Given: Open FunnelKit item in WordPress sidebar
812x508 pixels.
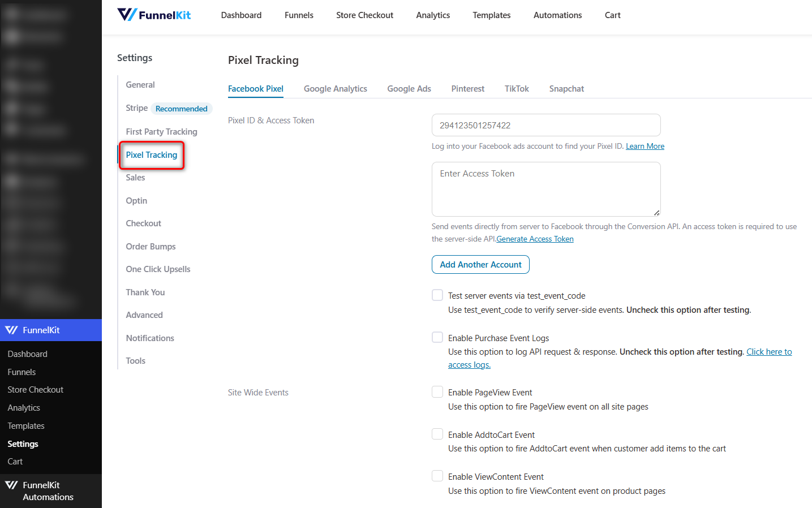Looking at the screenshot, I should pos(51,330).
